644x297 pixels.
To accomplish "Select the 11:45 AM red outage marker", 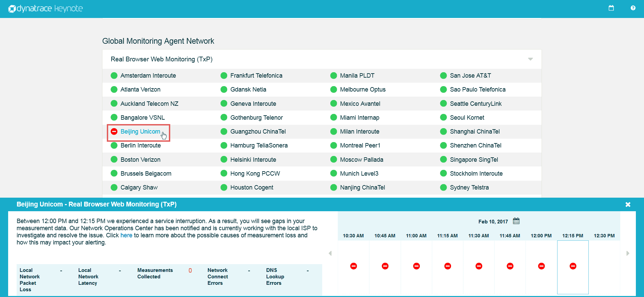I will 510,266.
